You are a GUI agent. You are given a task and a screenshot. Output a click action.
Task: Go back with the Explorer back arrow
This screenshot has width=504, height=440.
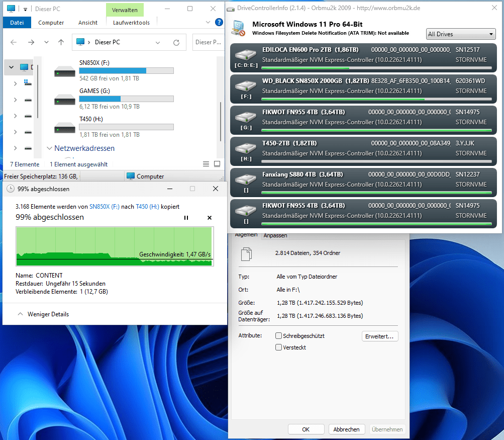pos(14,42)
